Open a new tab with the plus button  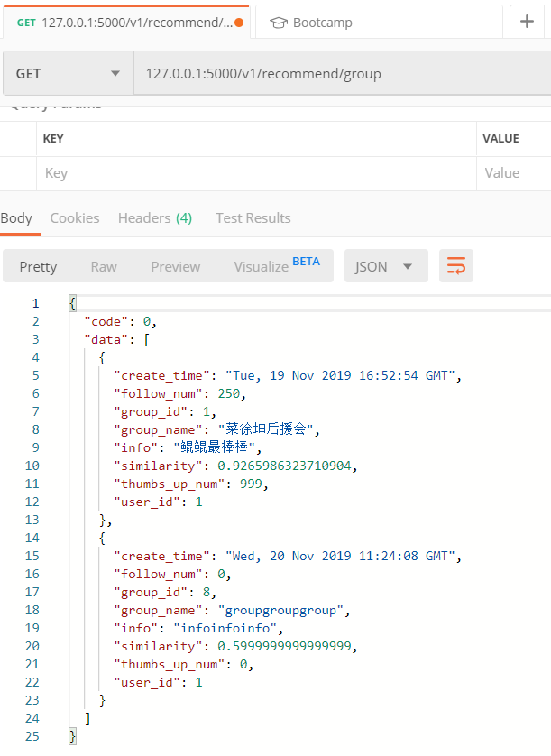coord(527,23)
